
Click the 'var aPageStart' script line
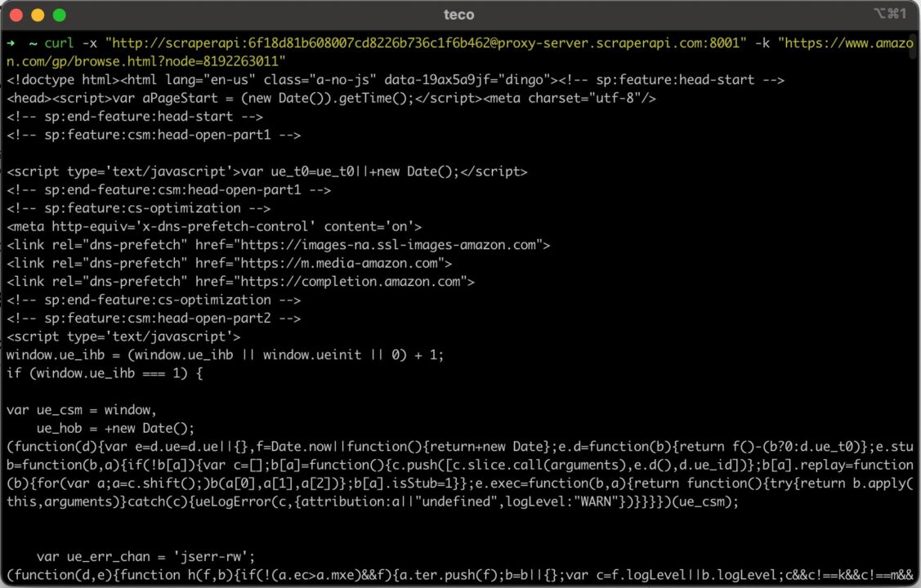coord(331,98)
